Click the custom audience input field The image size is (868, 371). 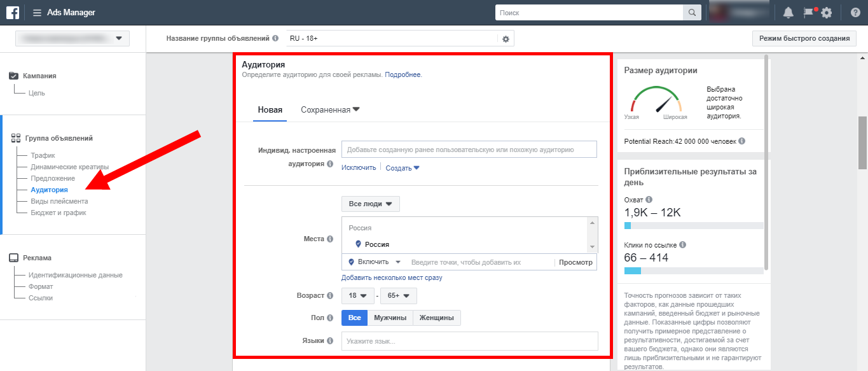(x=469, y=150)
